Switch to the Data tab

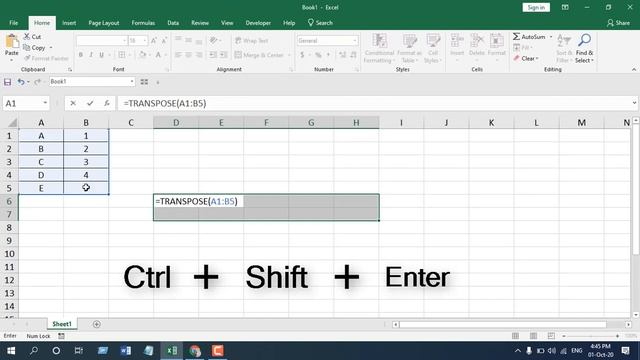pyautogui.click(x=173, y=23)
